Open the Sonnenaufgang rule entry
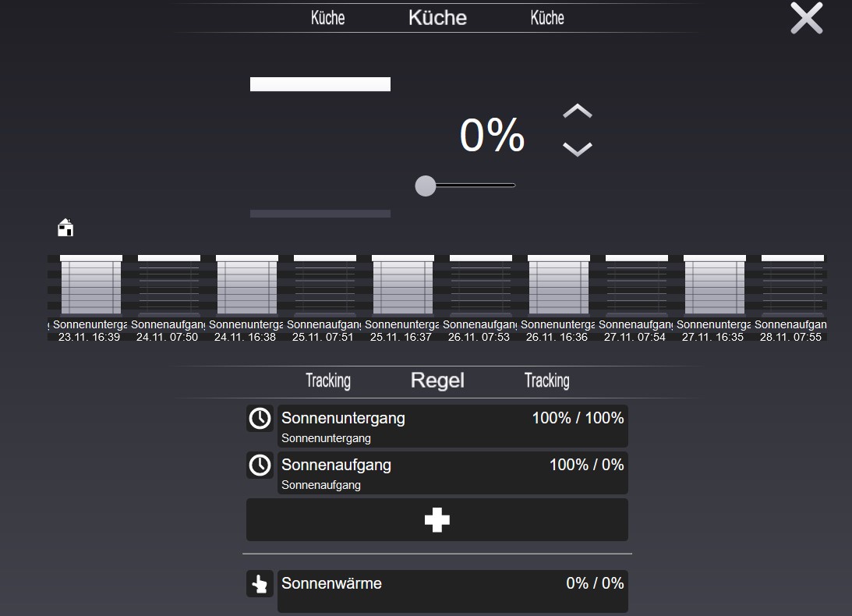This screenshot has width=852, height=616. [x=452, y=473]
